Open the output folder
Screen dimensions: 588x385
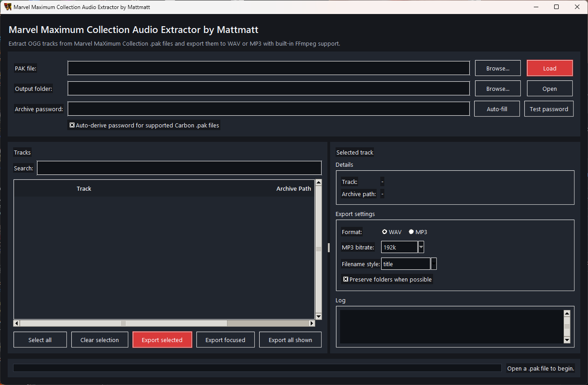click(x=550, y=88)
